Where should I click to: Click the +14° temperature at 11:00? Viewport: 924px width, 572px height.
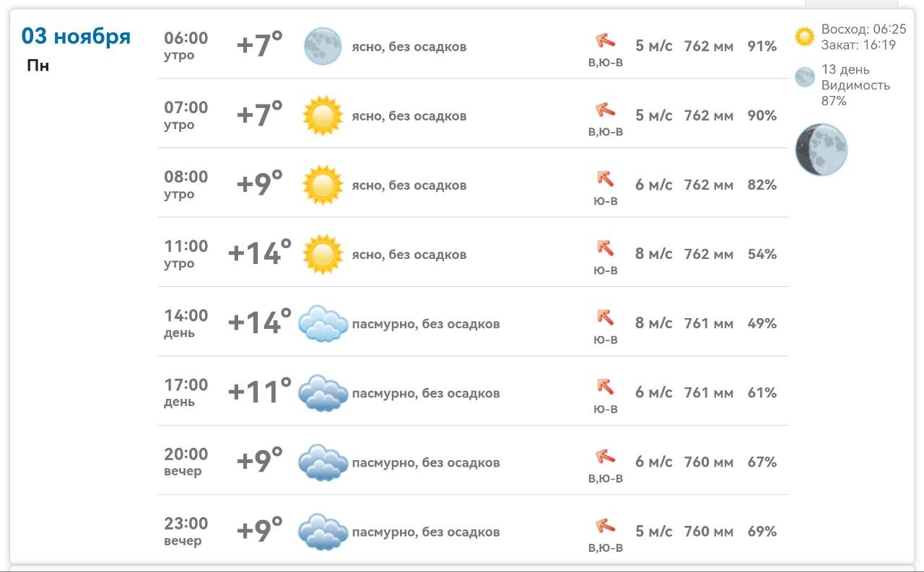click(x=260, y=254)
